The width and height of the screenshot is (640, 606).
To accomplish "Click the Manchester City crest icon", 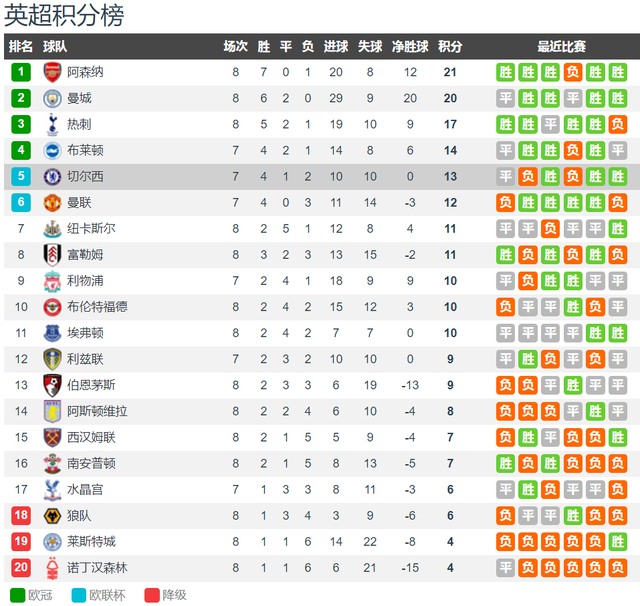I will (x=52, y=98).
